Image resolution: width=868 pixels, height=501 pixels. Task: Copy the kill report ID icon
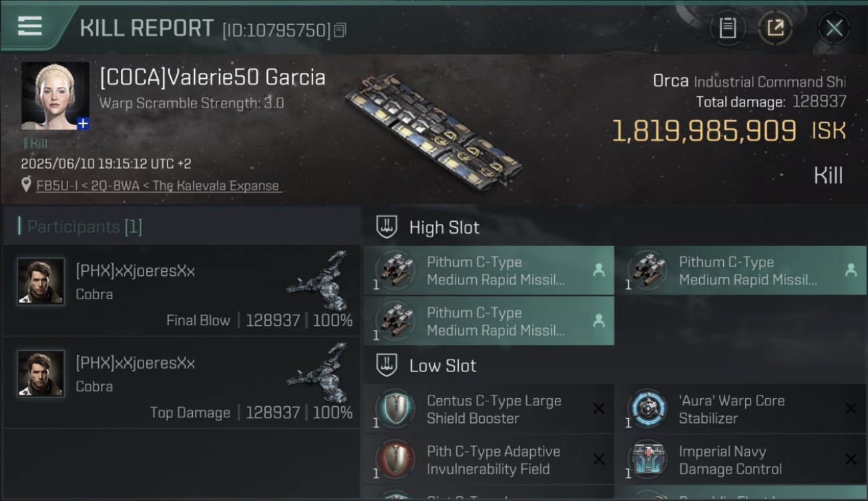point(340,30)
